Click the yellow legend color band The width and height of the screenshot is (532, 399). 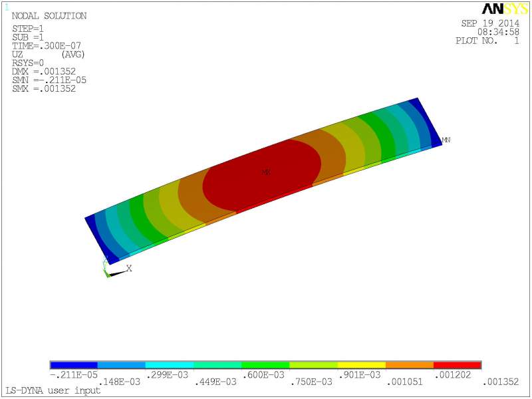point(362,365)
